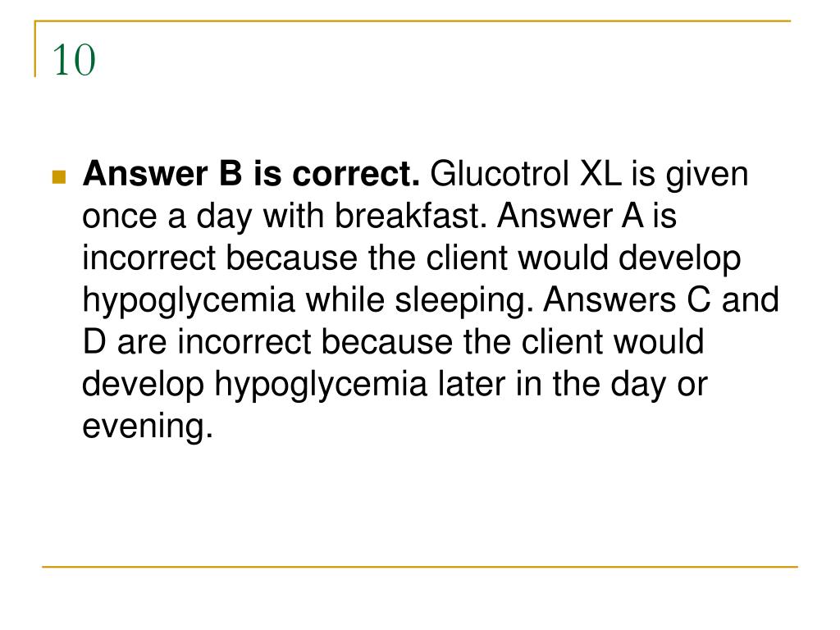Image resolution: width=840 pixels, height=630 pixels.
Task: Click the word 'given' ending the first line
Action: coord(706,175)
